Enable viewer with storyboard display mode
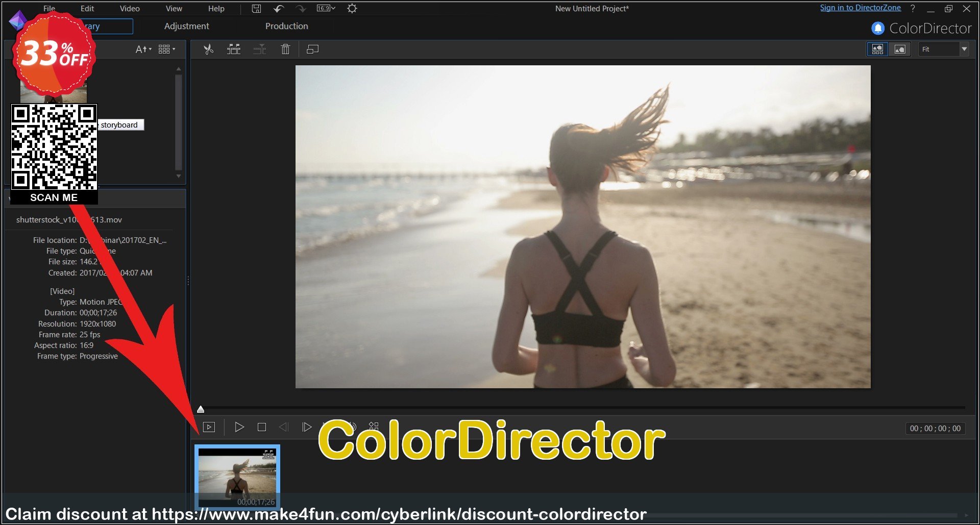 coord(877,49)
